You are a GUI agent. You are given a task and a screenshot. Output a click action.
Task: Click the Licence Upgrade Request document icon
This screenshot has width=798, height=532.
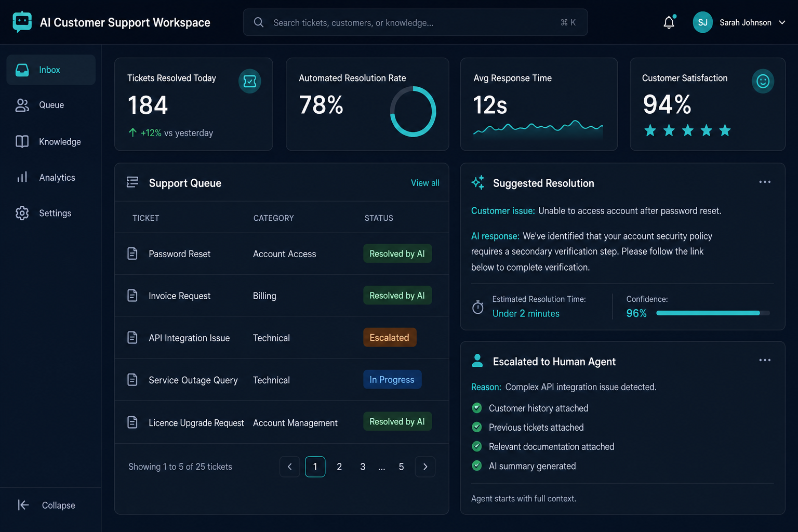pos(132,422)
